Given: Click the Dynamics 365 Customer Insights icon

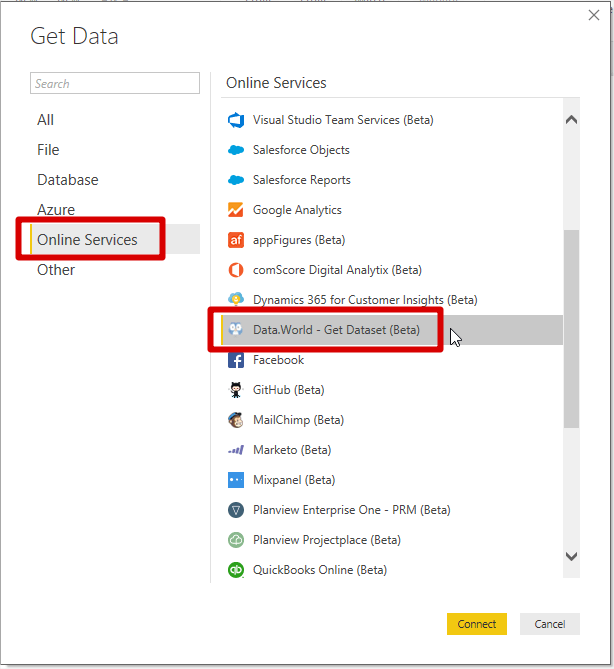Looking at the screenshot, I should pyautogui.click(x=236, y=299).
